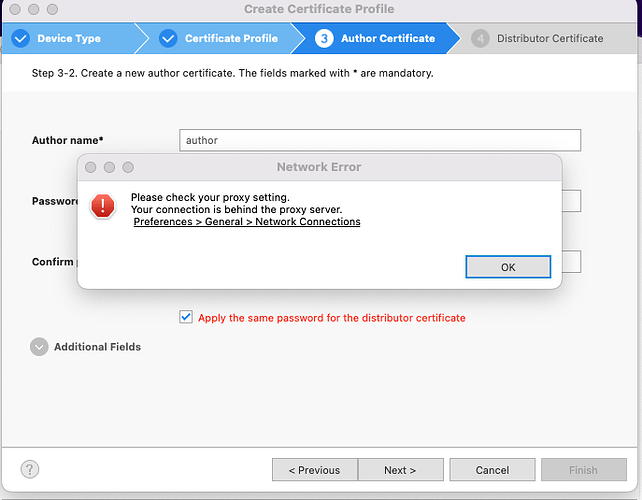642x500 pixels.
Task: Minimize the Network Error dialog
Action: pyautogui.click(x=109, y=167)
